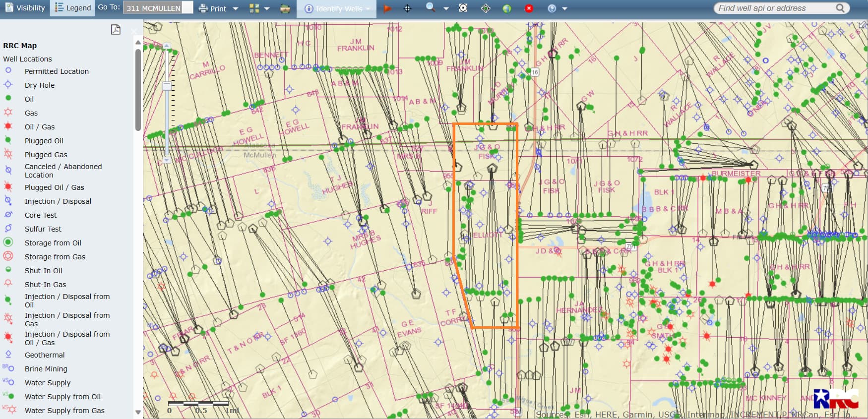Click the green GPS target icon
The height and width of the screenshot is (419, 868).
[x=486, y=8]
